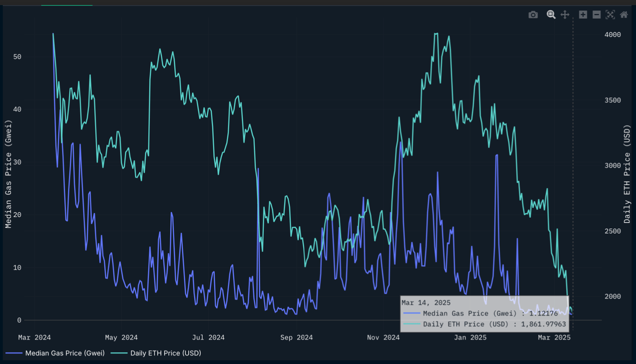Screen dimensions: 636x364
Task: Click the May 2024 x-axis label
Action: 121,338
